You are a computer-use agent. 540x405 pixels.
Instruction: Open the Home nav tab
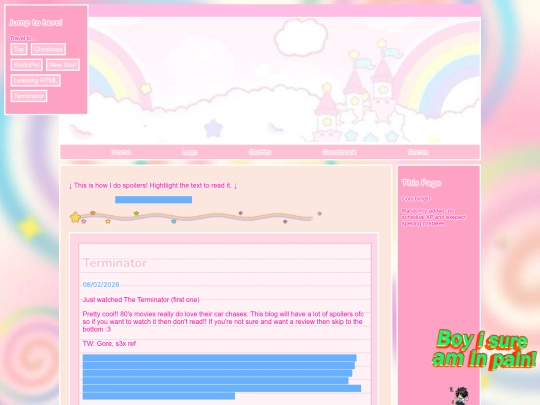pyautogui.click(x=121, y=152)
